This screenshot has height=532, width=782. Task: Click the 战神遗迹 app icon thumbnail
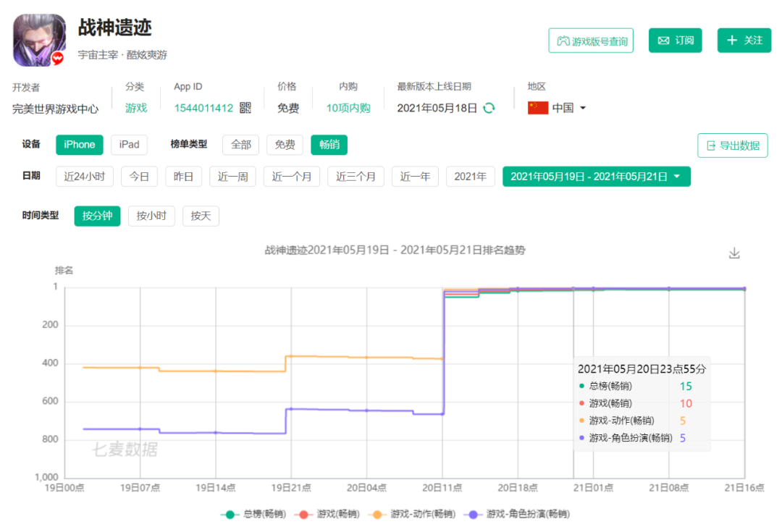(x=39, y=40)
